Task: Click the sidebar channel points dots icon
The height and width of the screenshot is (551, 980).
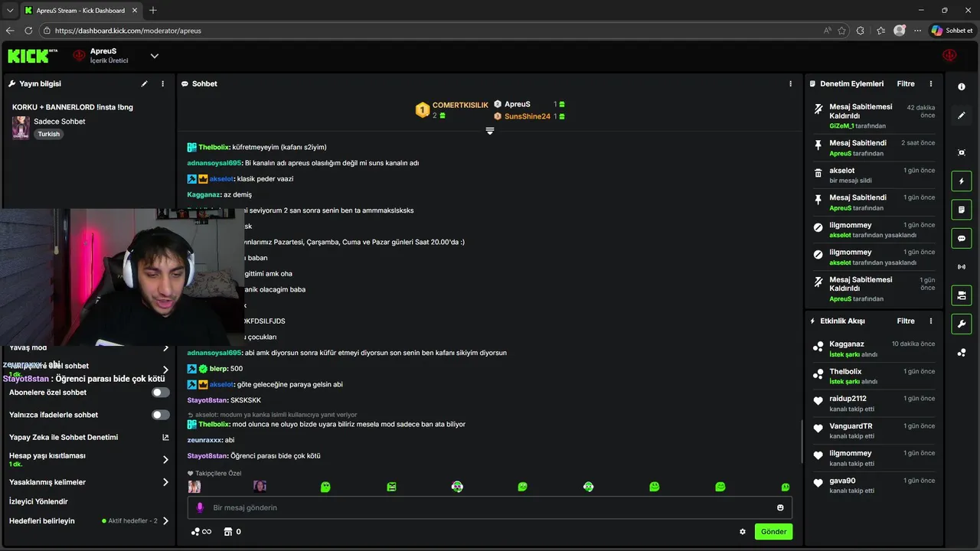Action: coord(962,352)
